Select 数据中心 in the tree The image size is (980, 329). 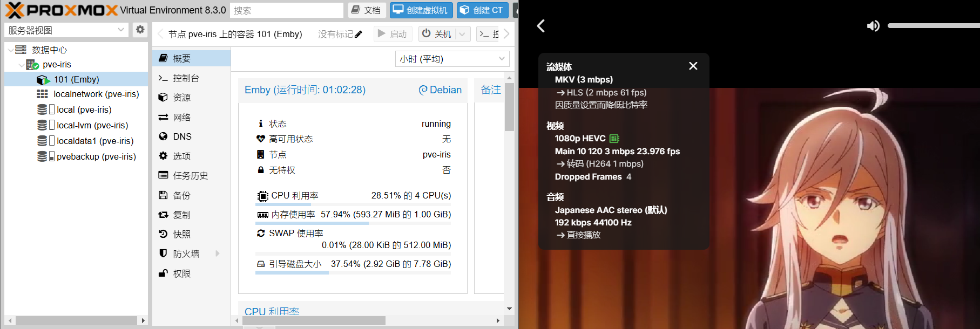49,50
